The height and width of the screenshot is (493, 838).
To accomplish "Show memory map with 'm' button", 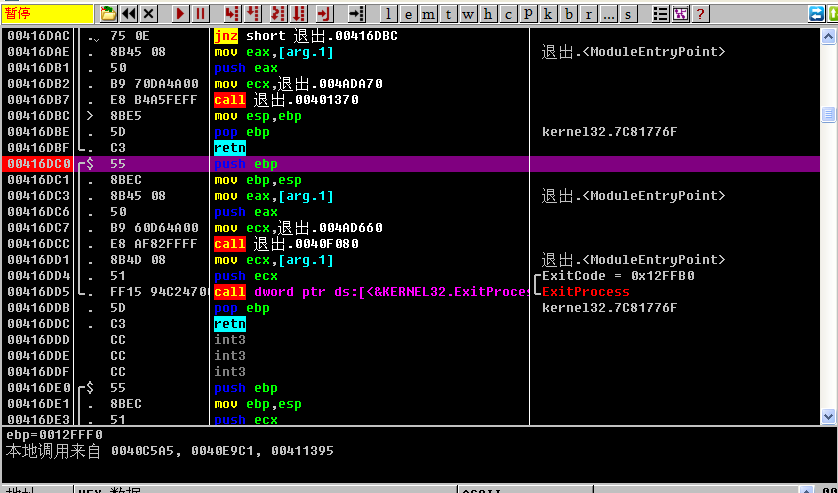I will pos(428,14).
